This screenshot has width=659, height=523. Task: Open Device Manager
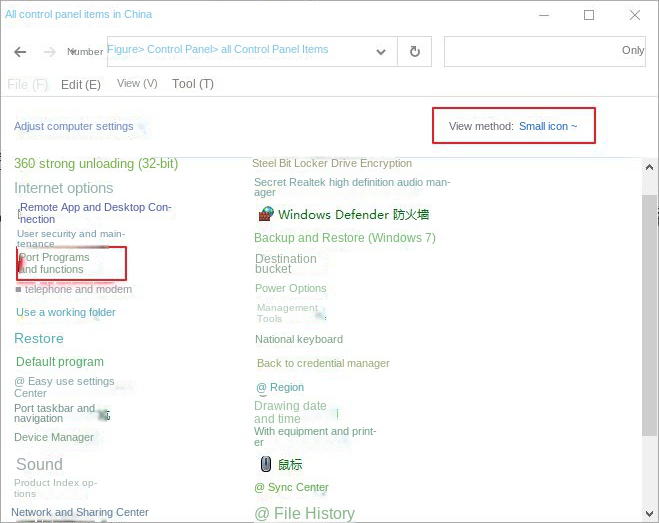click(x=54, y=437)
